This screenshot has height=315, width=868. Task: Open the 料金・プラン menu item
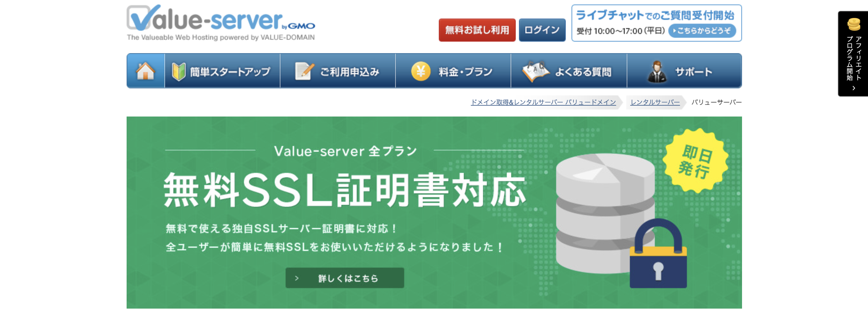[x=465, y=72]
